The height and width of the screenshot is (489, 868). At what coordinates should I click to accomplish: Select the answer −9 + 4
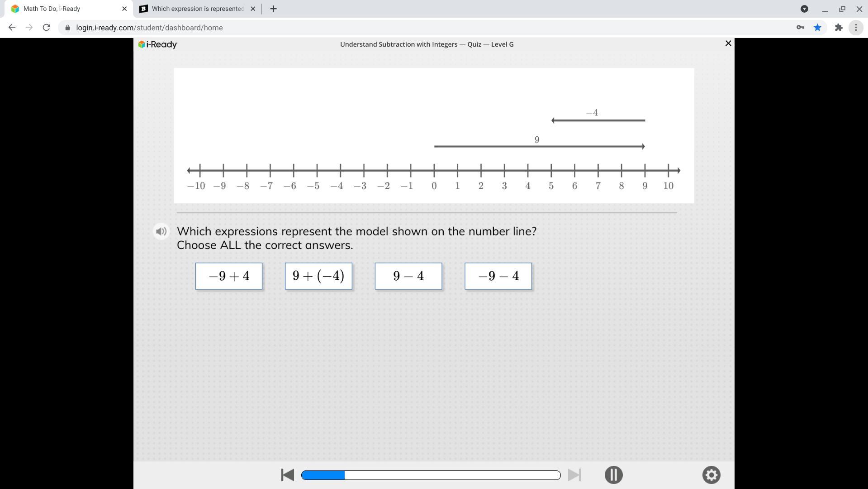(229, 276)
